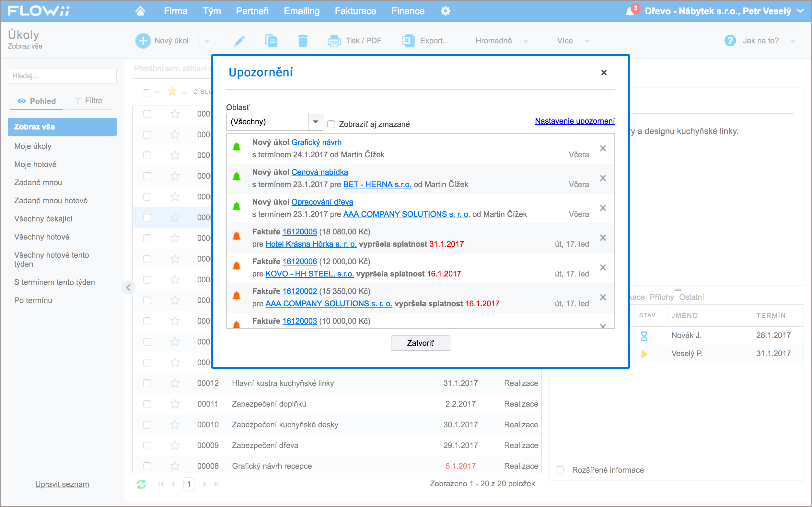812x507 pixels.
Task: Click the Hledej search field
Action: 62,76
